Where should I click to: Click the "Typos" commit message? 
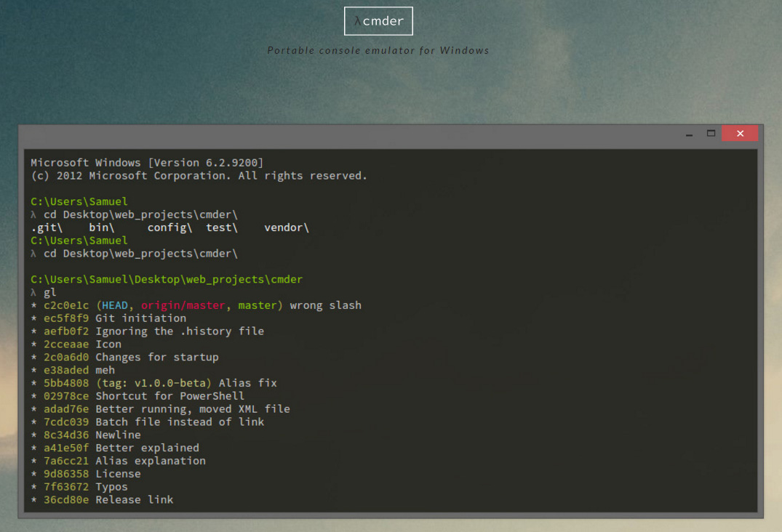pos(112,487)
